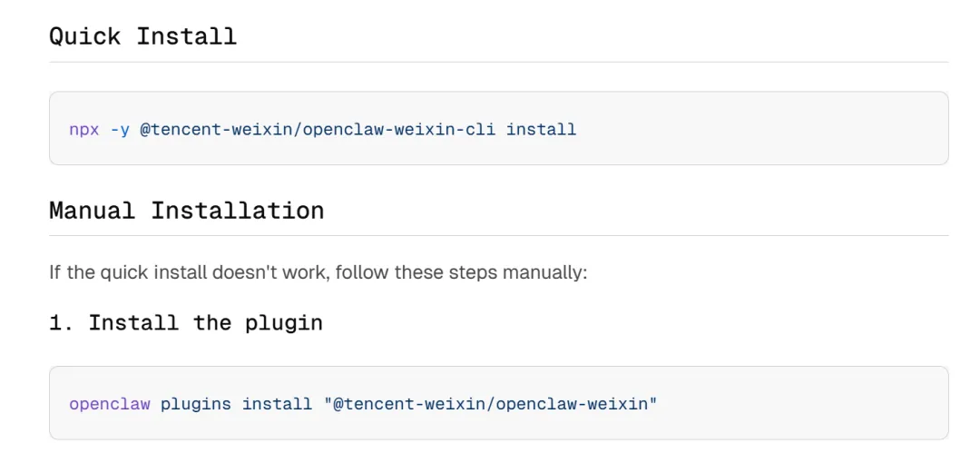The height and width of the screenshot is (453, 980).
Task: Click the word 'Quick' in the top heading
Action: click(84, 36)
